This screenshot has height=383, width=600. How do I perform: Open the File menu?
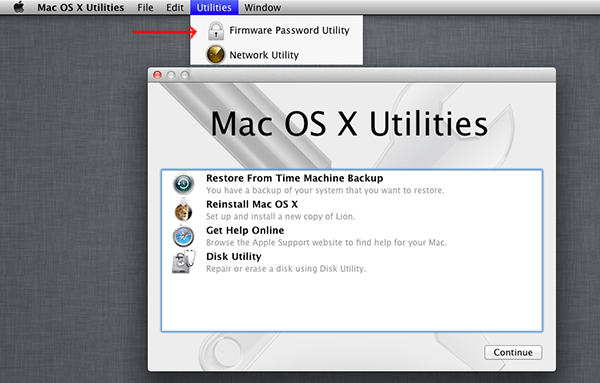pos(145,7)
